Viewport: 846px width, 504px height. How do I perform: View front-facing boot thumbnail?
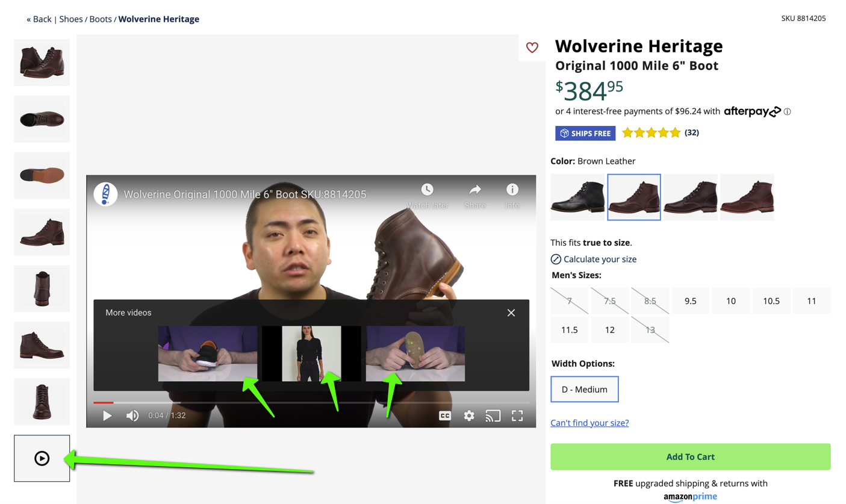click(42, 402)
